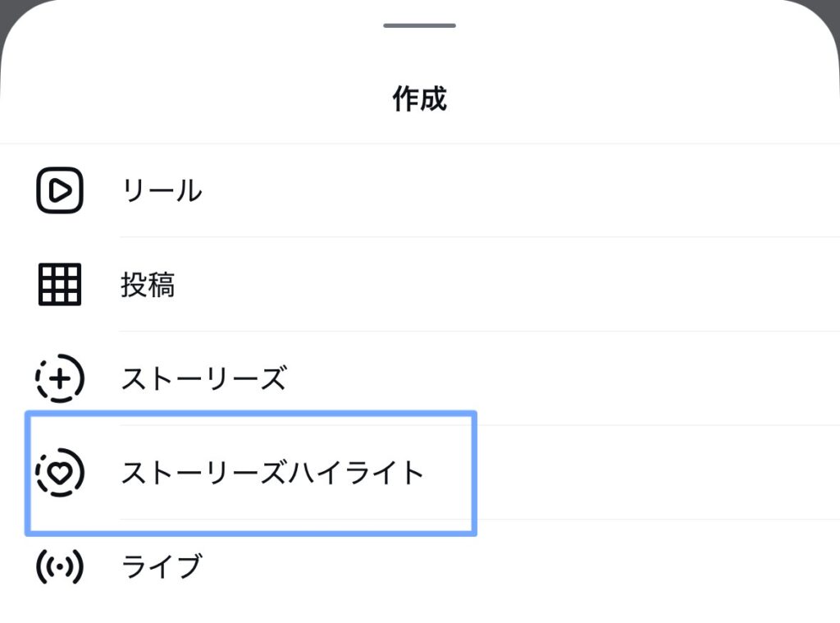The image size is (840, 623).
Task: Choose 投稿 to create a post
Action: pyautogui.click(x=148, y=285)
